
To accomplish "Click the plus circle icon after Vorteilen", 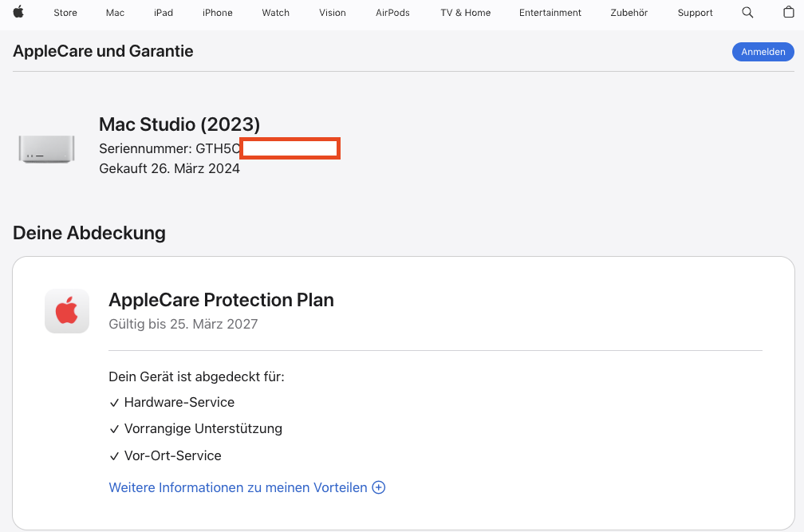I will coord(378,487).
